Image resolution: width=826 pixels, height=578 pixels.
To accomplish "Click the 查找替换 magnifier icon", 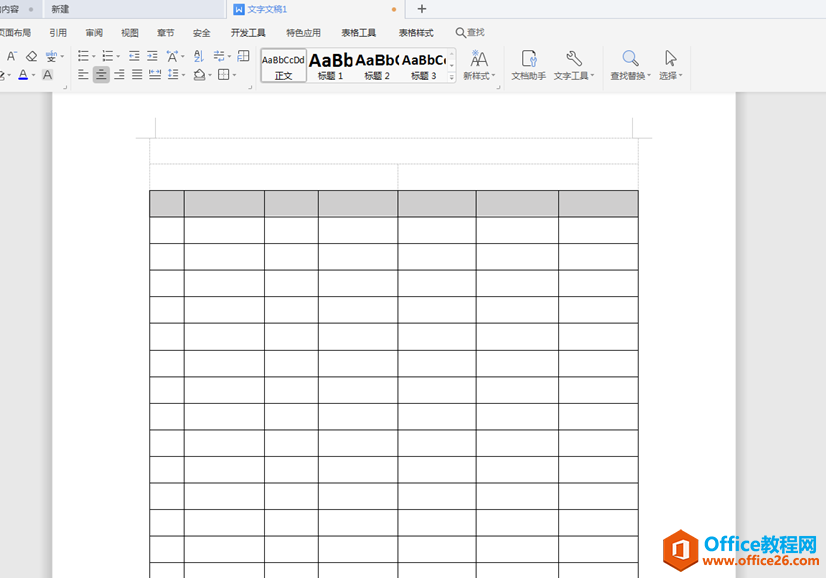I will (x=630, y=66).
